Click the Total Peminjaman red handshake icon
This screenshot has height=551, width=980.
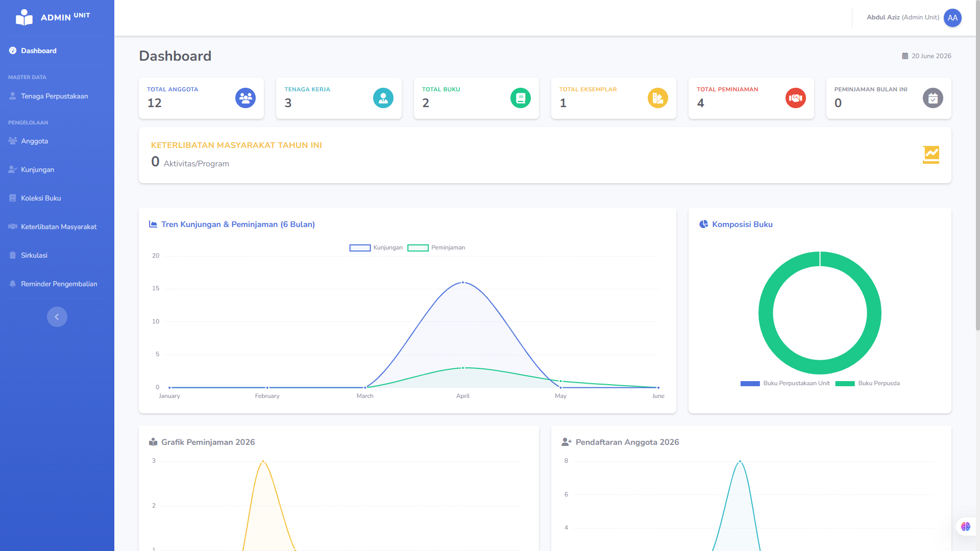pyautogui.click(x=796, y=98)
